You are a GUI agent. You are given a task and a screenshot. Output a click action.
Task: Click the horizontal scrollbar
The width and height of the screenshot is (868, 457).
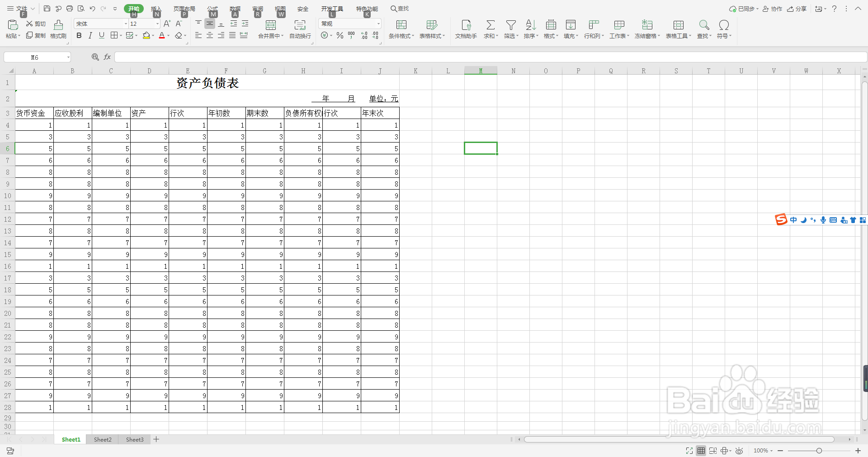pos(679,439)
